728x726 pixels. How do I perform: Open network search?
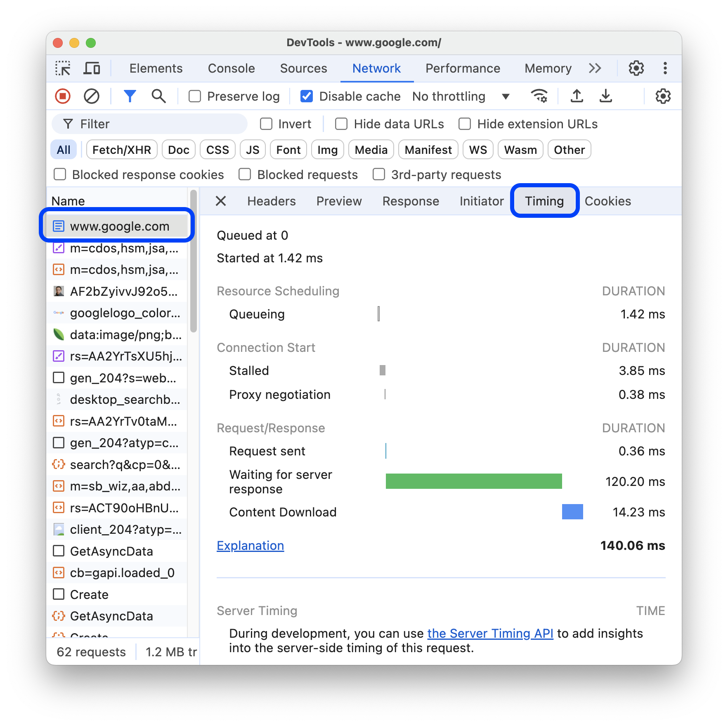[158, 96]
